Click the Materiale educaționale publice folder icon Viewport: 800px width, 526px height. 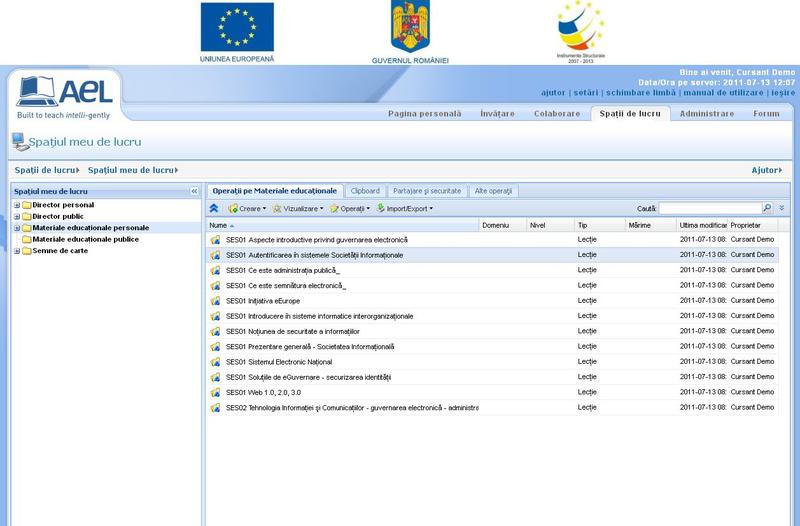coord(26,239)
